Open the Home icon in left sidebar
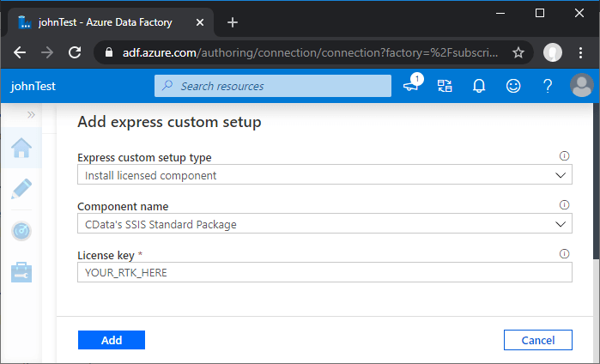600x364 pixels. pos(22,149)
